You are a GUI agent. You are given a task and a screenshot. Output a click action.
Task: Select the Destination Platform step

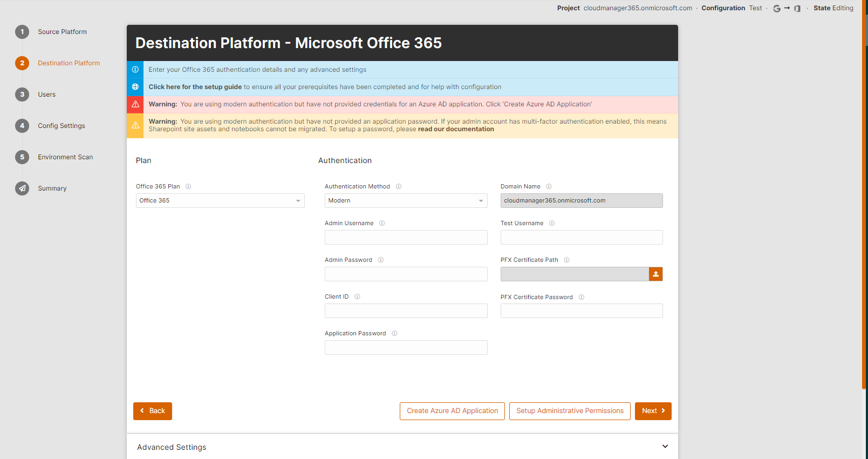[69, 63]
